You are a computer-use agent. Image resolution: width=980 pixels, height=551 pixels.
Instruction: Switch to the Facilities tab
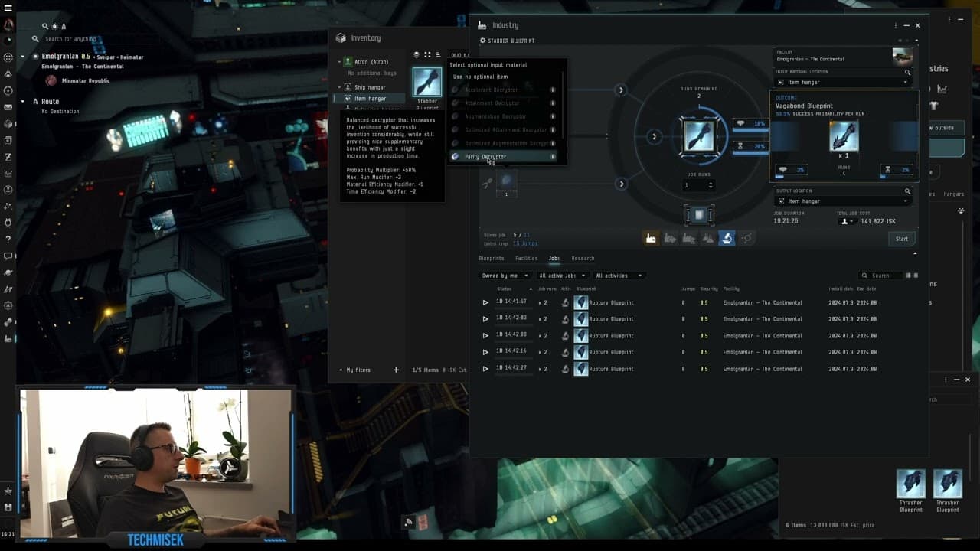(x=526, y=258)
